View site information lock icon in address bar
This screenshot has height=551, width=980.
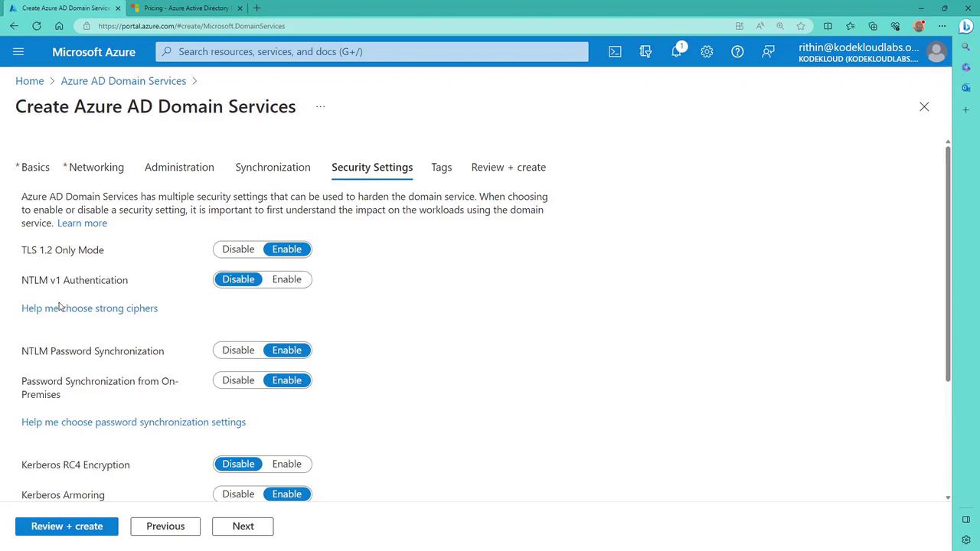pos(88,26)
